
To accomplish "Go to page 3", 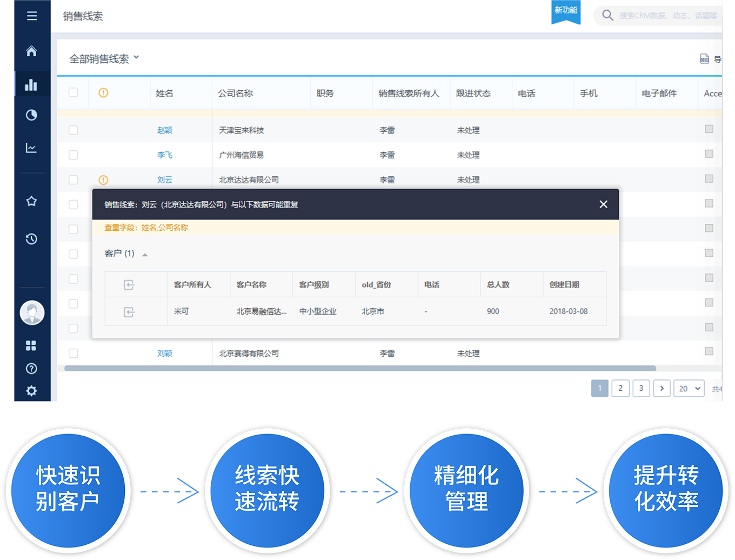I will [x=641, y=388].
